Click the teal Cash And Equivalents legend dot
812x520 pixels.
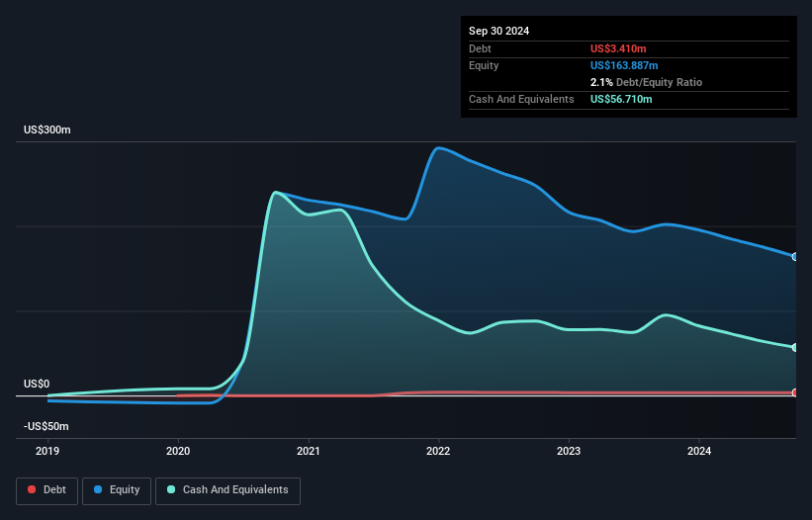point(171,489)
